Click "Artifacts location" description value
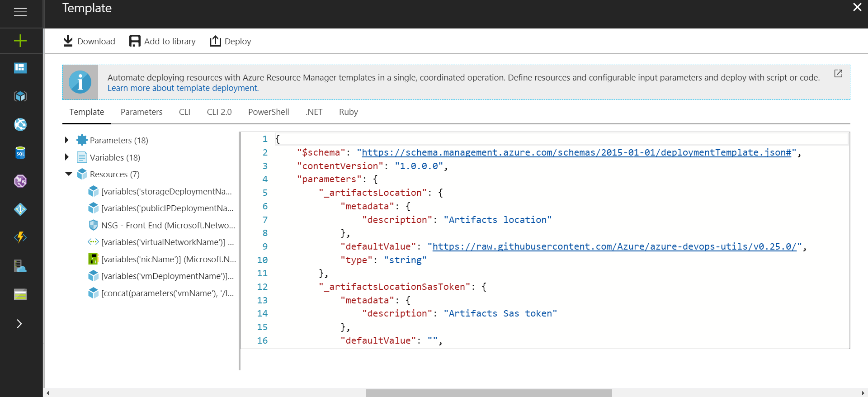The image size is (868, 397). pyautogui.click(x=498, y=220)
